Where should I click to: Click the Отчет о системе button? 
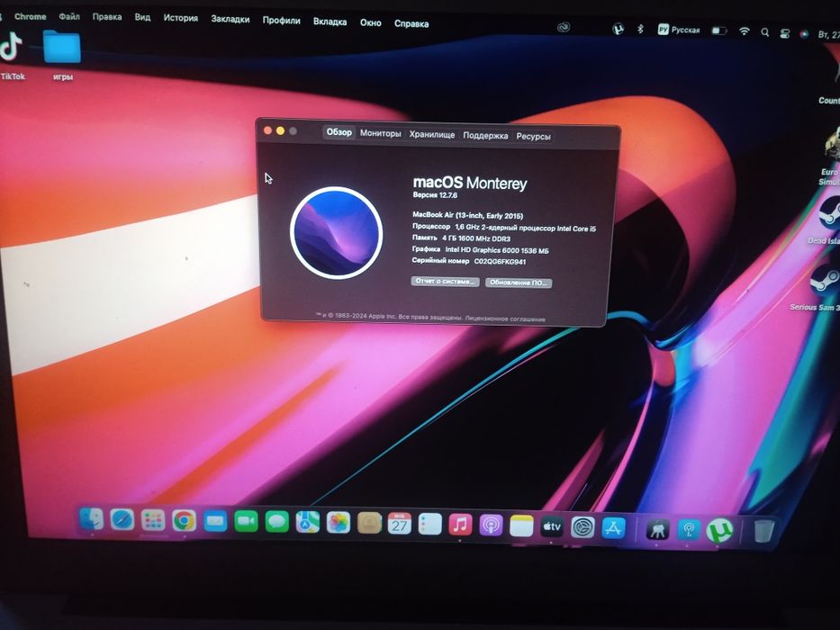[x=445, y=281]
